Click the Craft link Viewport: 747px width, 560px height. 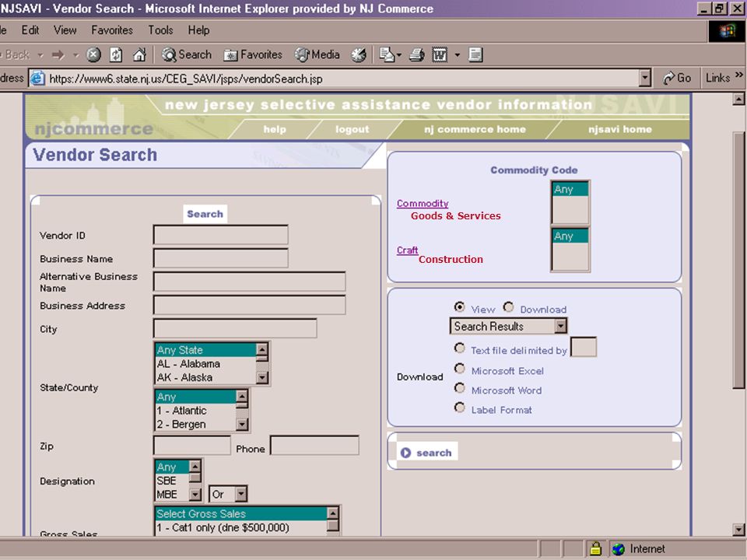[x=407, y=250]
